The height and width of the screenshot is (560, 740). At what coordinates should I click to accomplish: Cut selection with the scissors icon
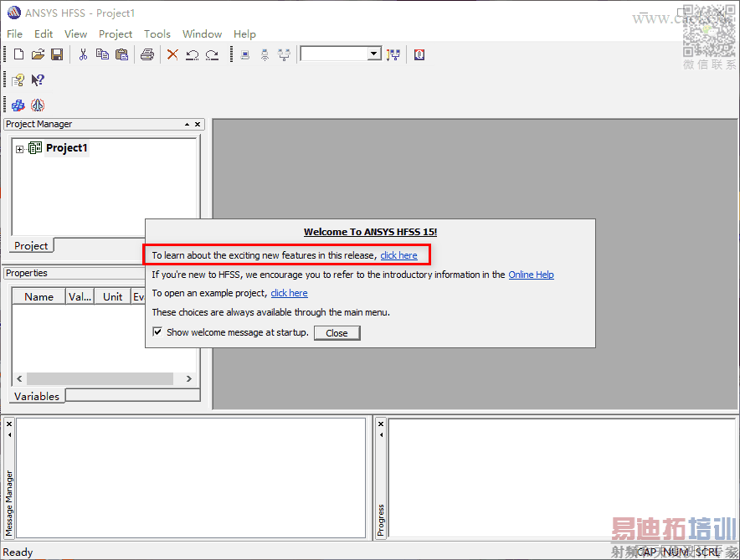point(83,54)
